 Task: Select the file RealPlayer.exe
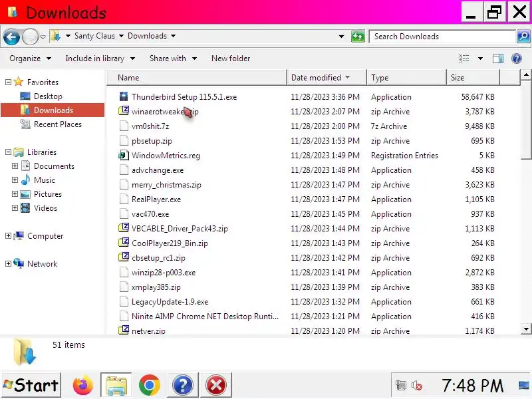pos(156,199)
